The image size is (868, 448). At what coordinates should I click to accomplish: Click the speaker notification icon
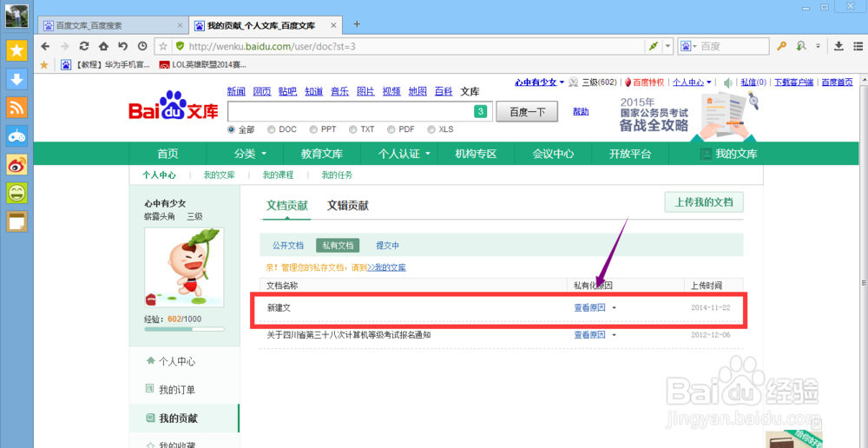click(727, 82)
